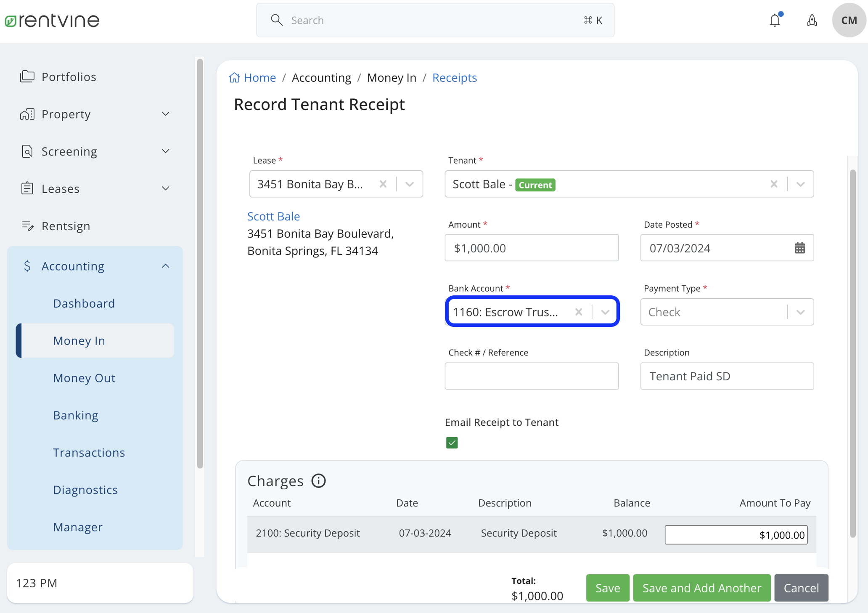Screen dimensions: 868x613
Task: Collapse the Accounting section chevron
Action: 165,266
